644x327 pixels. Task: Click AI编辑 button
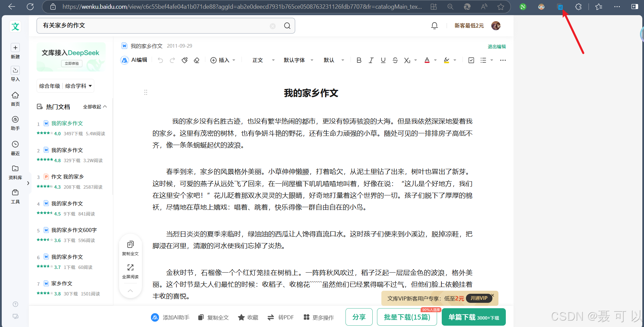tap(134, 60)
